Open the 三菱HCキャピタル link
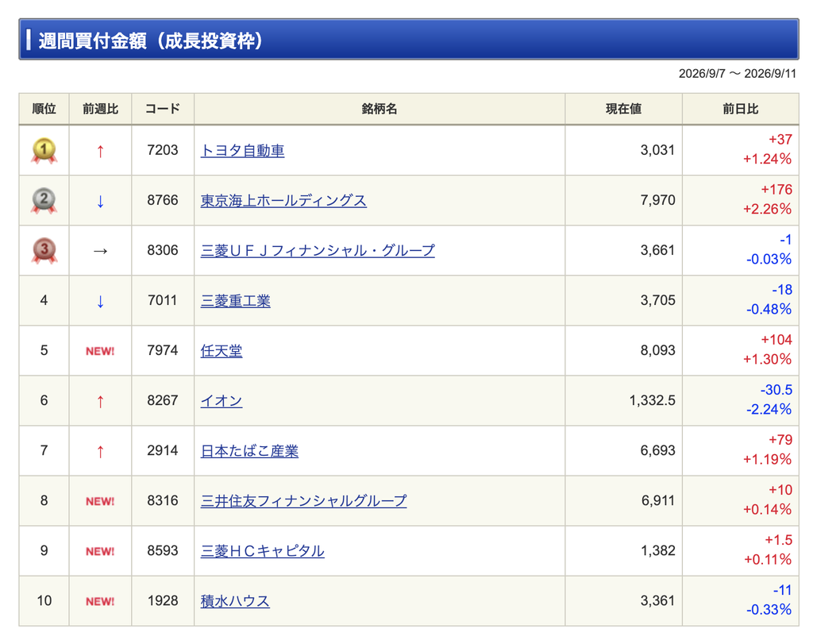Image resolution: width=813 pixels, height=644 pixels. [x=262, y=551]
